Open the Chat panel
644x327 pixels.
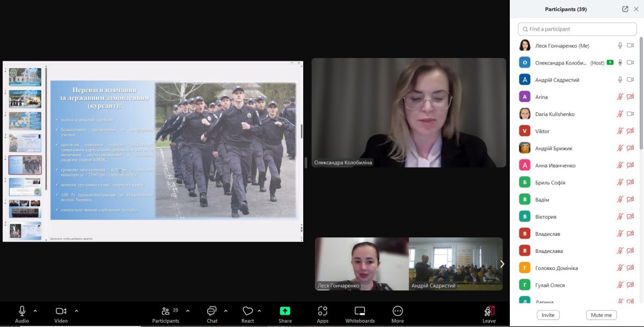(x=212, y=314)
